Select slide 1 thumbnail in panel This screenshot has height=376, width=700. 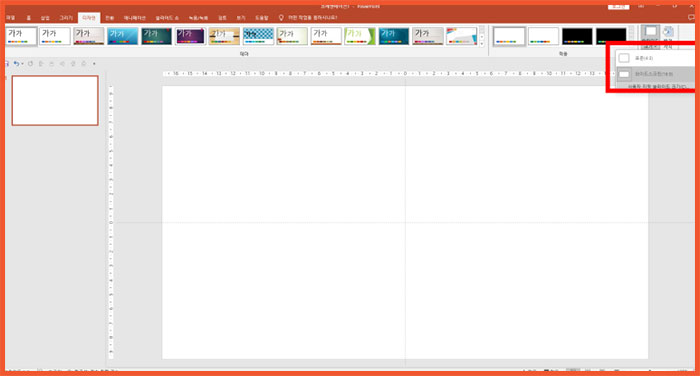pyautogui.click(x=55, y=100)
